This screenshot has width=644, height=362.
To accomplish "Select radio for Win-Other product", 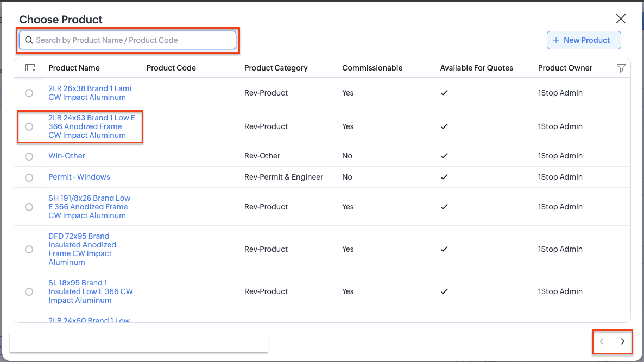I will (x=29, y=156).
